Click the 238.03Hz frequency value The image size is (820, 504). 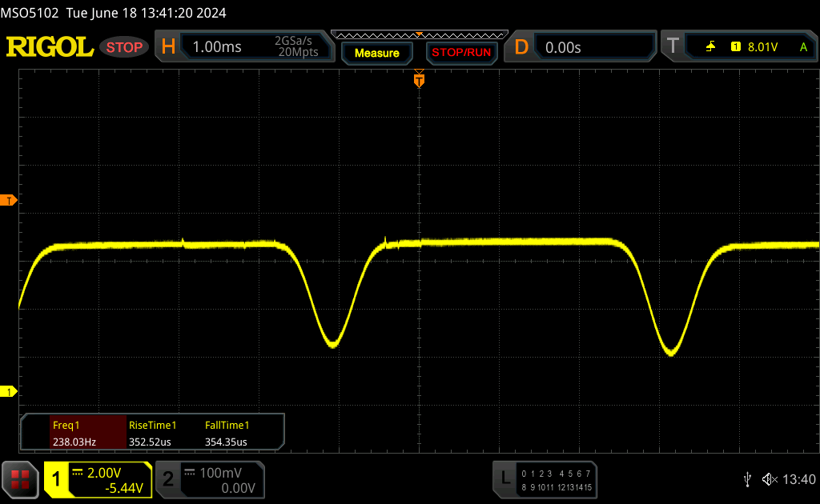[x=74, y=442]
